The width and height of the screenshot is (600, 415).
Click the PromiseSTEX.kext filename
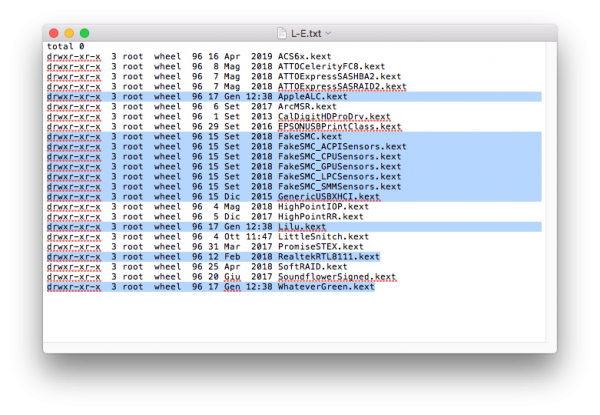320,247
